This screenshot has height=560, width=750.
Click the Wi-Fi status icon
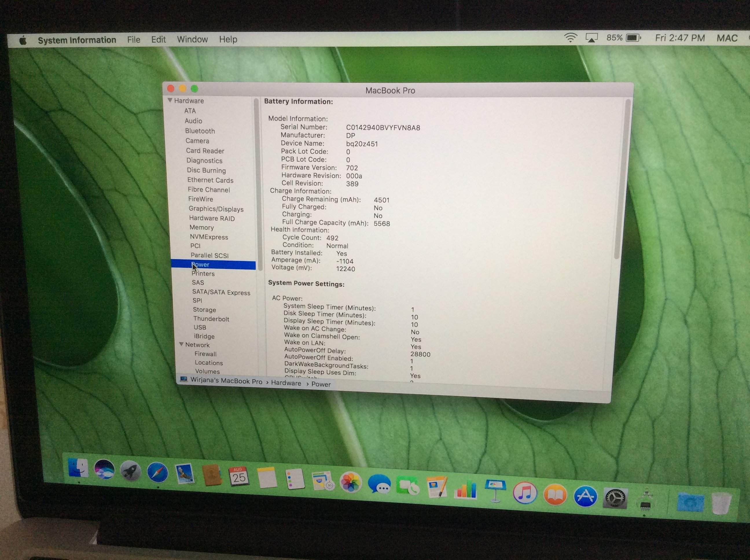[570, 38]
